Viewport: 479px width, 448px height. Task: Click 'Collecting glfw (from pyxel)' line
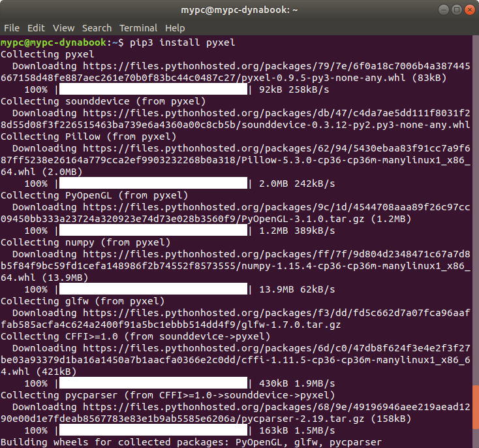pos(82,301)
